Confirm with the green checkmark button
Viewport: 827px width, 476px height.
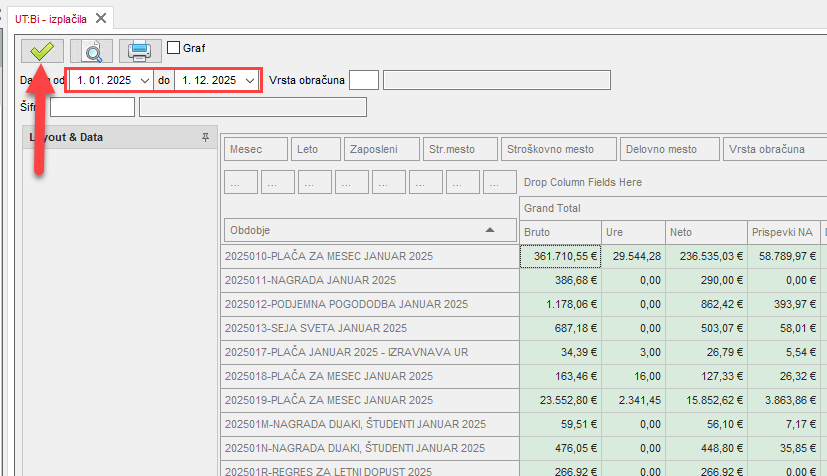(42, 51)
